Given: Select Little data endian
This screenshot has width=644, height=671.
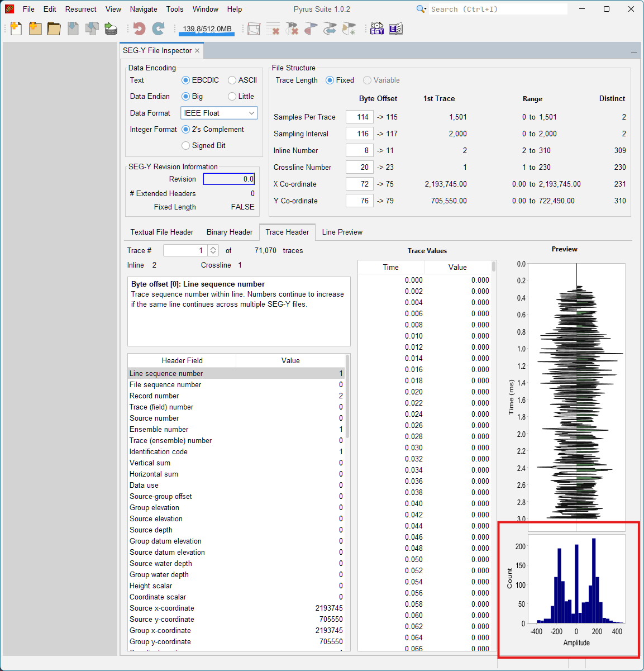Looking at the screenshot, I should coord(241,96).
